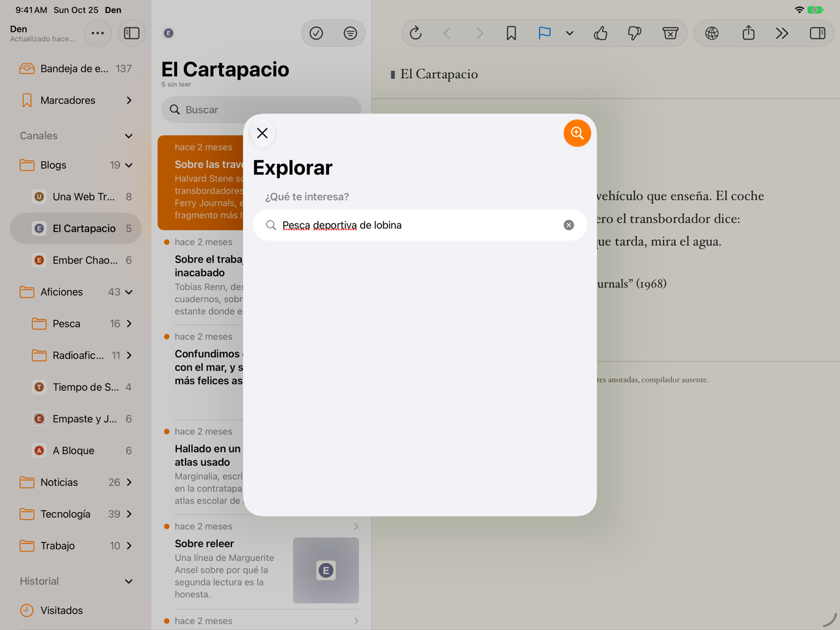840x630 pixels.
Task: Select the Ember Chao... feed
Action: pyautogui.click(x=76, y=260)
